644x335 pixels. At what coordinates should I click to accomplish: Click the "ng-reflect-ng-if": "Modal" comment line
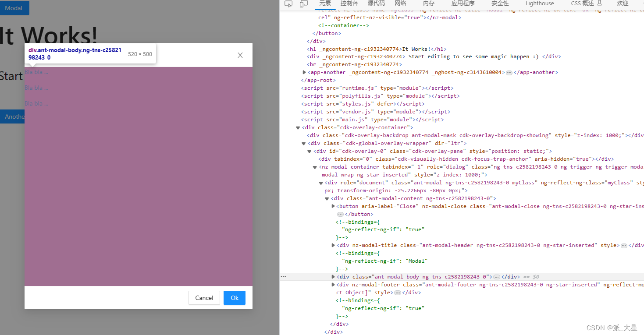384,261
